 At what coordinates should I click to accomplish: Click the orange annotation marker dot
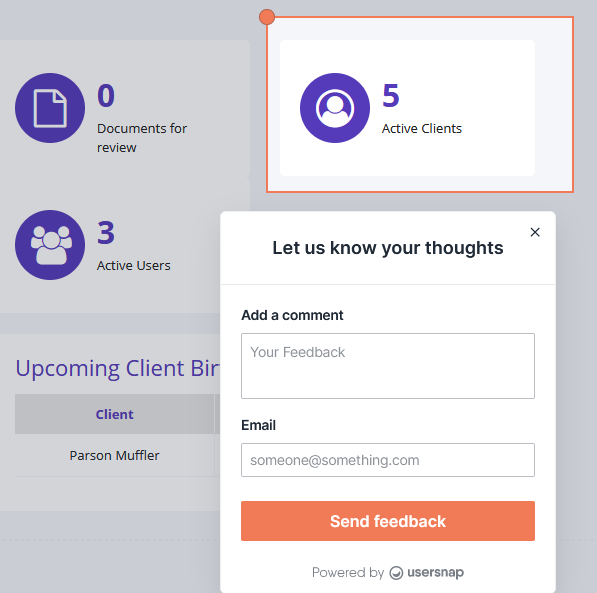(267, 17)
